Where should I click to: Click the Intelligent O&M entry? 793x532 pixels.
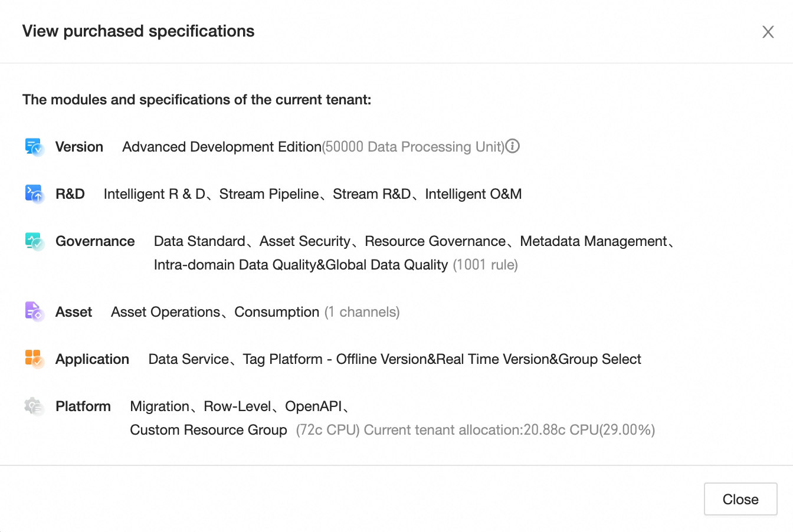click(x=473, y=194)
